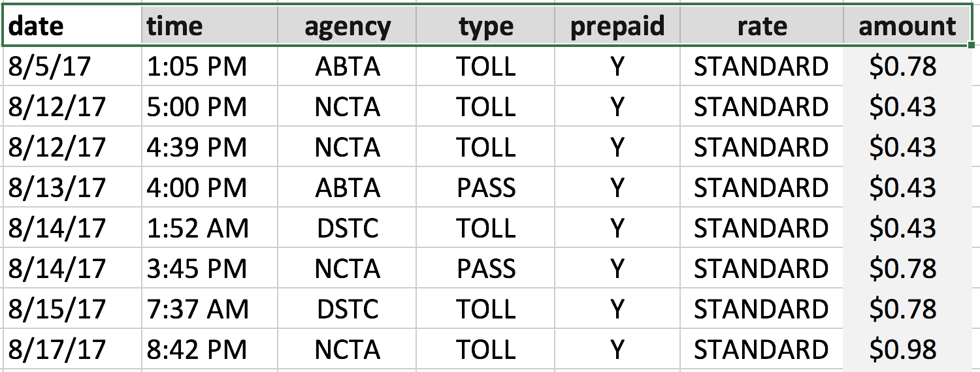The width and height of the screenshot is (980, 372).
Task: Click the fill handle at selection corner
Action: pos(972,46)
